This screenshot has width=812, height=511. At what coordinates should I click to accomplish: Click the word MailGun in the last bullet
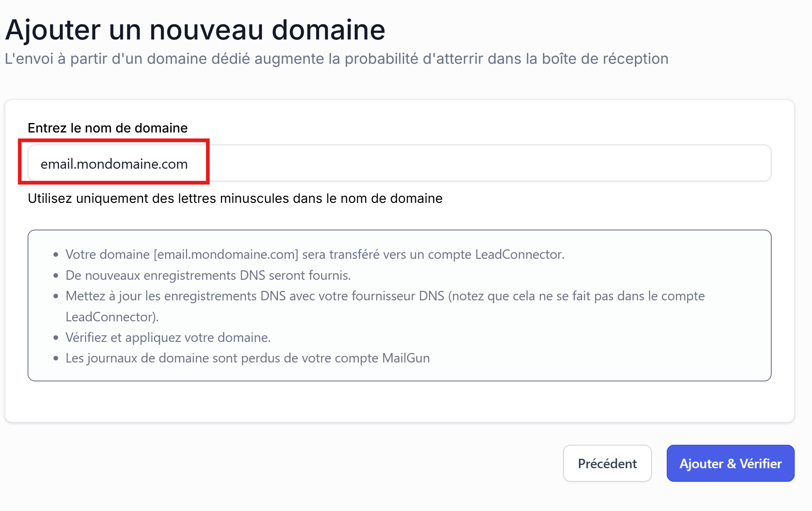(406, 358)
